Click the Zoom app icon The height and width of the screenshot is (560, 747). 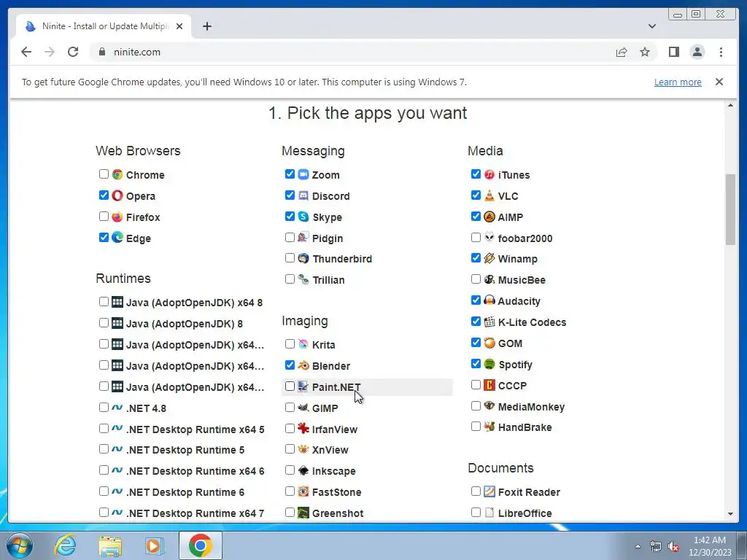(303, 174)
